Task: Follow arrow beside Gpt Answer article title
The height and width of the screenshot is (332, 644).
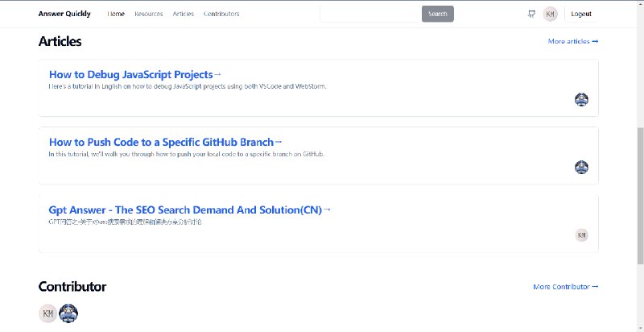Action: coord(327,210)
